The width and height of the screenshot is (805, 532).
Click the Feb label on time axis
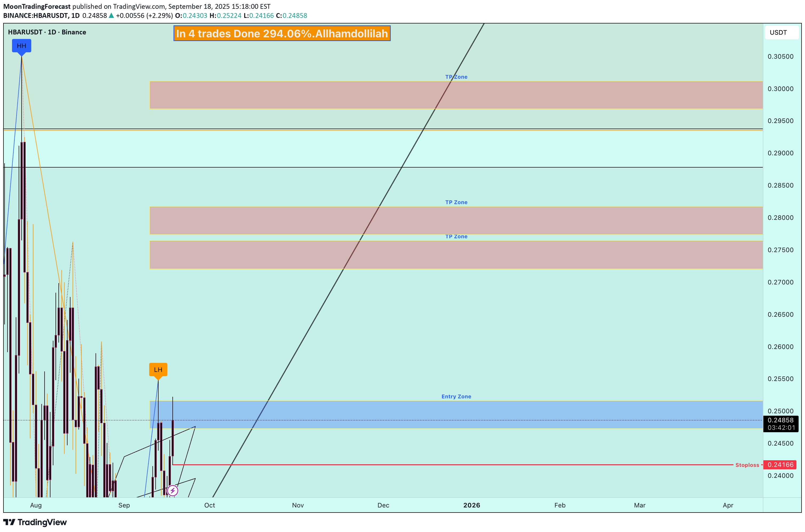click(x=560, y=505)
